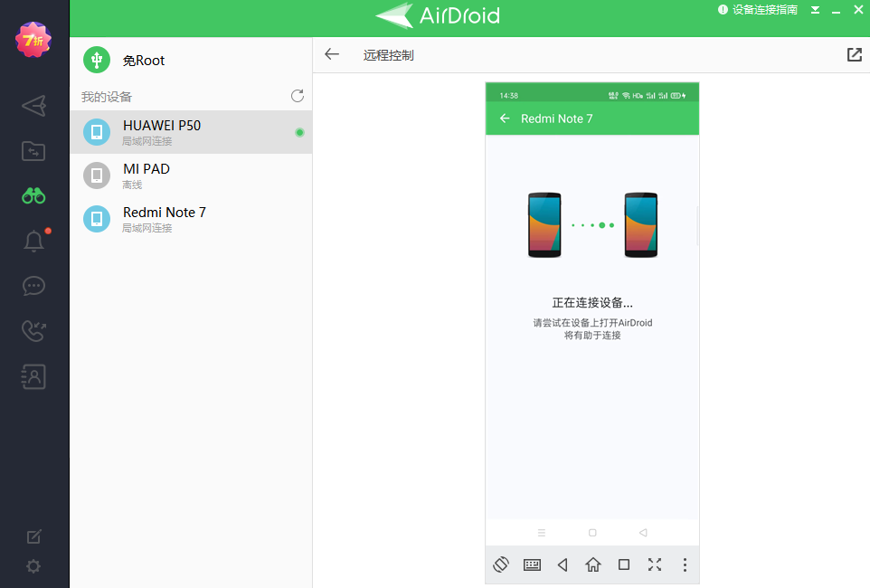
Task: Open the more options three-dot menu
Action: tap(685, 564)
